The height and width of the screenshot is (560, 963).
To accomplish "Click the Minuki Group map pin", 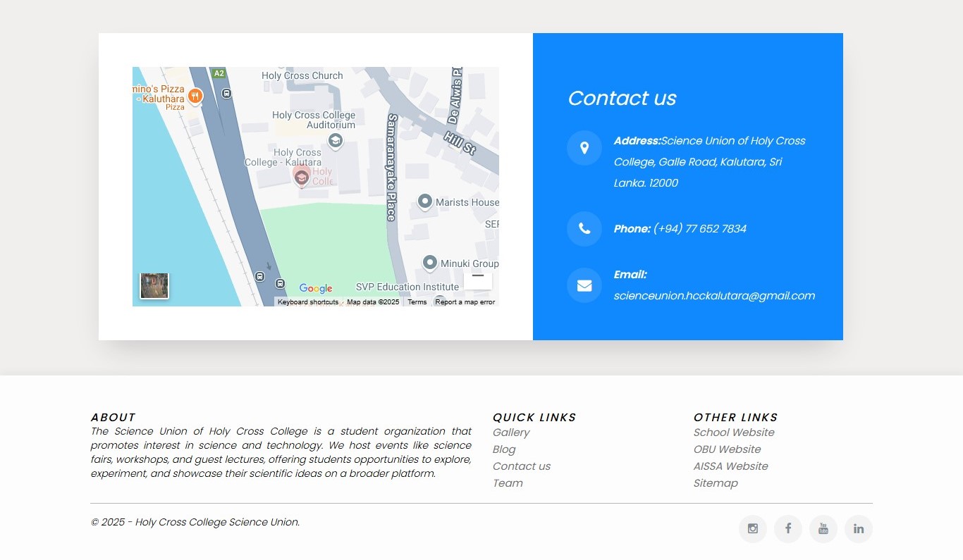I will tap(430, 263).
